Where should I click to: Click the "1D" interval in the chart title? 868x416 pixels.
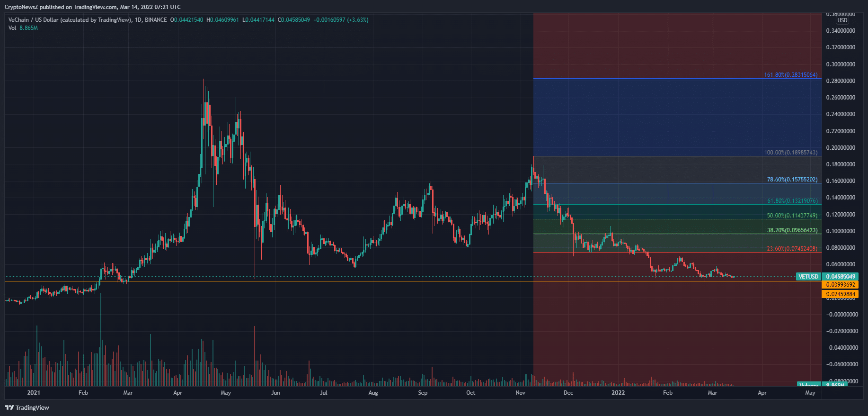pos(138,20)
